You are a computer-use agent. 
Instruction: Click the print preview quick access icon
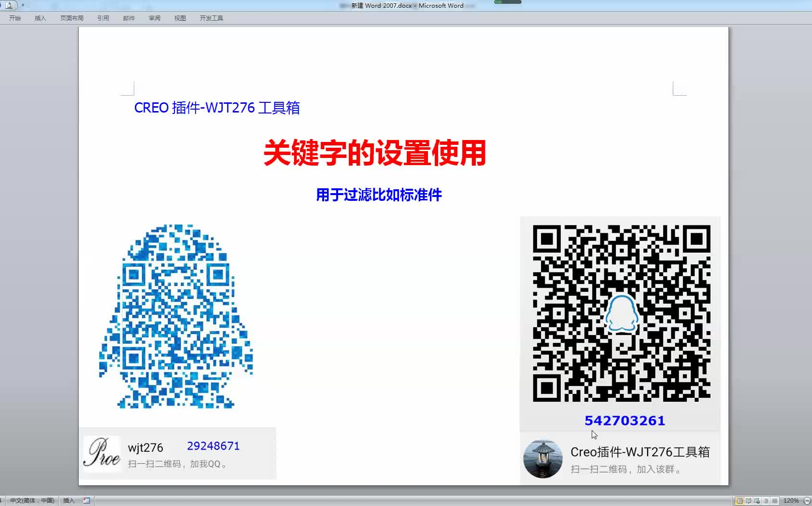coord(9,5)
